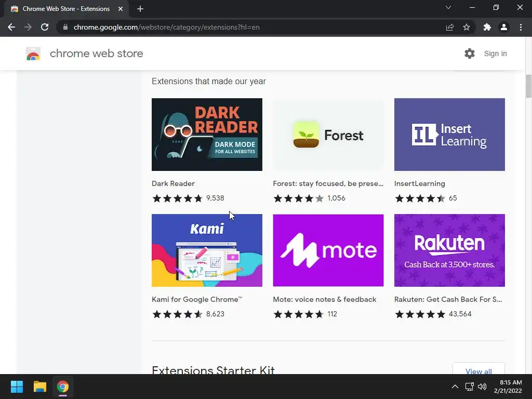Click Kami star rating
This screenshot has width=532, height=399.
point(178,314)
